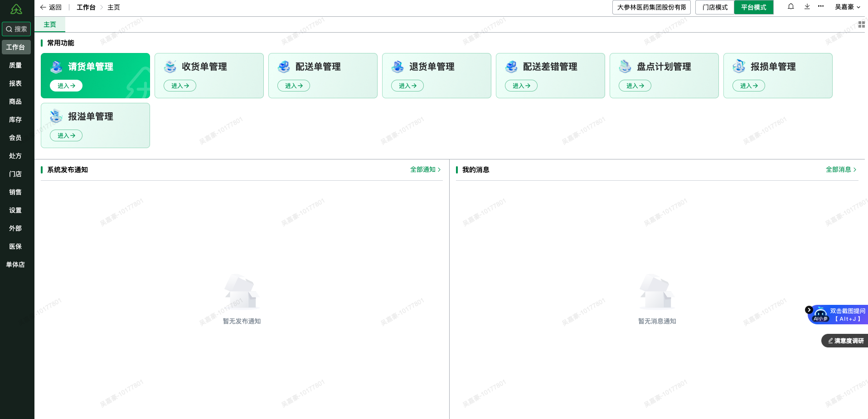Select the 平台模式 mode
The width and height of the screenshot is (868, 419).
[753, 7]
